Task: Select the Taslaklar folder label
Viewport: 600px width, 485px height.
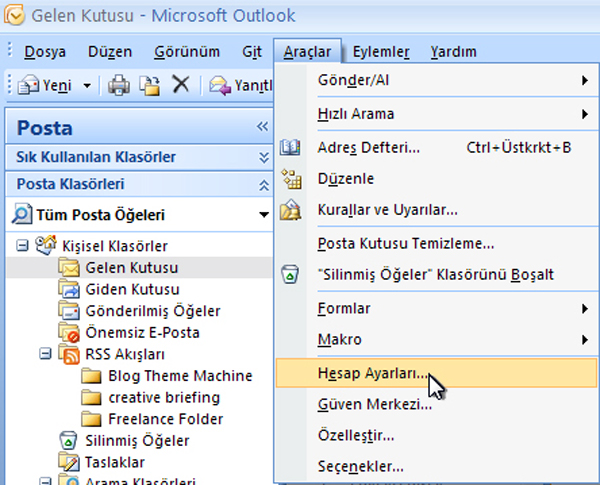Action: point(114,462)
